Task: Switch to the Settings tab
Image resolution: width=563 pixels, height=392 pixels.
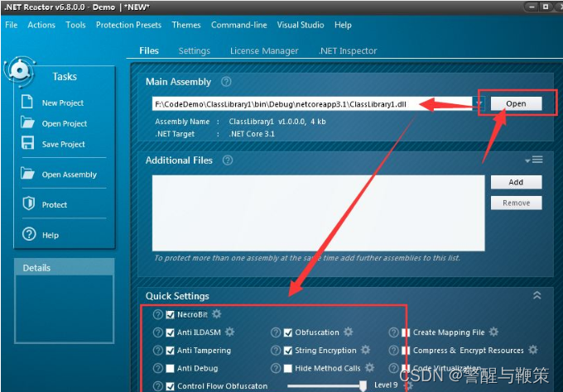Action: click(x=195, y=50)
